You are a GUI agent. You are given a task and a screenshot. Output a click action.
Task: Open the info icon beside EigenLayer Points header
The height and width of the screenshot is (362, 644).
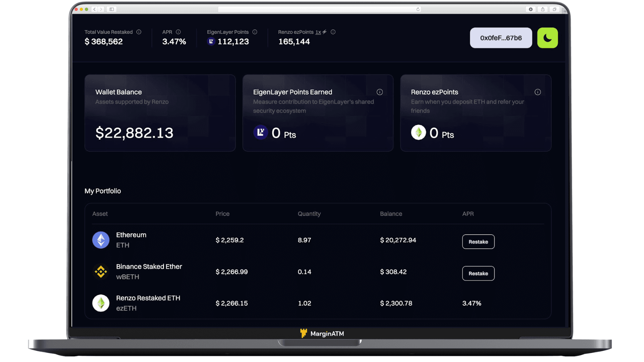point(255,32)
